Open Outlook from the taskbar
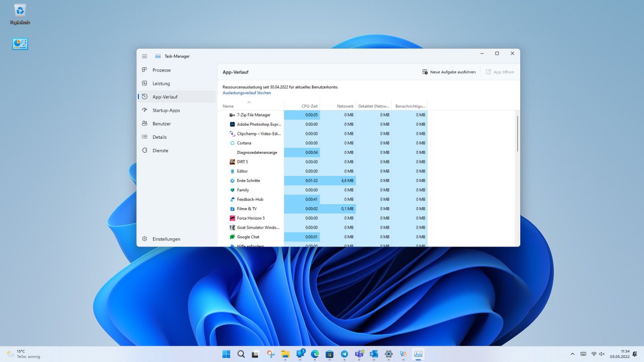This screenshot has height=362, width=644. click(x=374, y=354)
